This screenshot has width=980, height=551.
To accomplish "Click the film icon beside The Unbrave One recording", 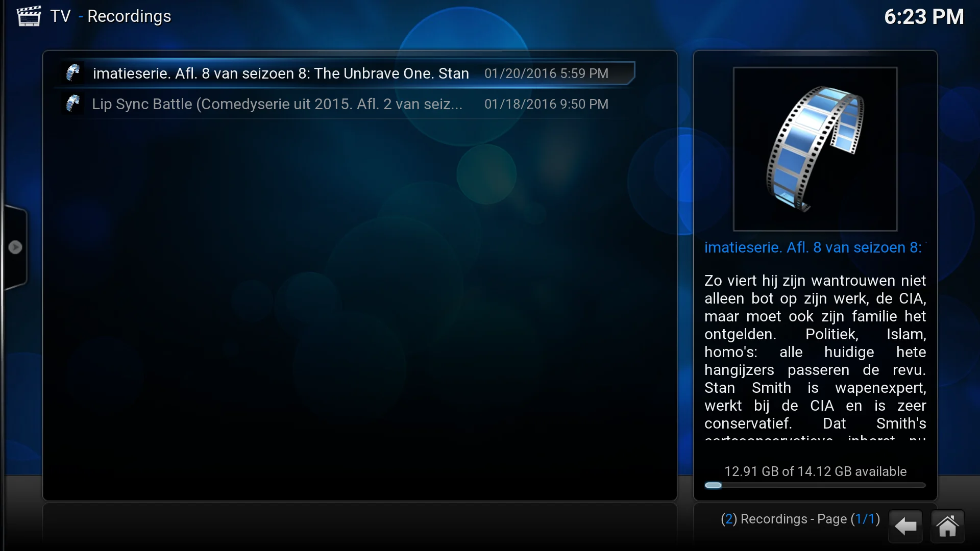I will 73,73.
